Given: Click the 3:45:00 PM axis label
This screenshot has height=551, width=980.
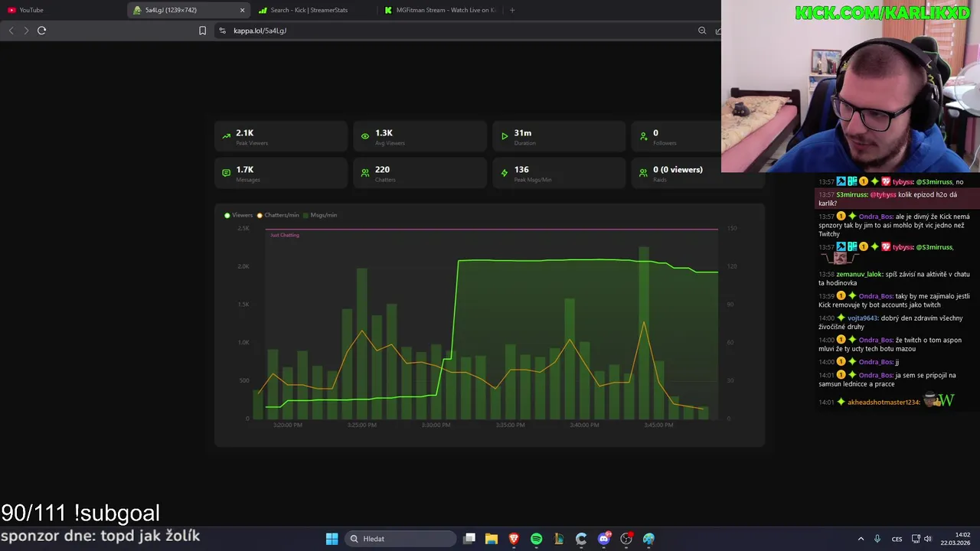Looking at the screenshot, I should 658,425.
